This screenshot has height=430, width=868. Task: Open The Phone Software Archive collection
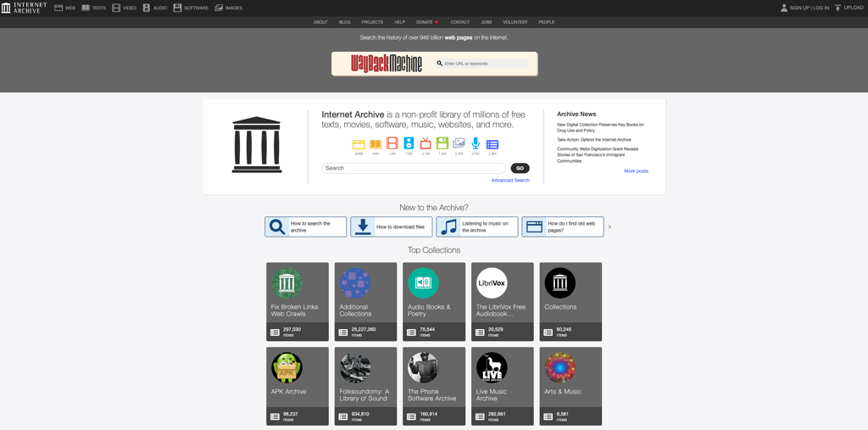click(x=434, y=386)
